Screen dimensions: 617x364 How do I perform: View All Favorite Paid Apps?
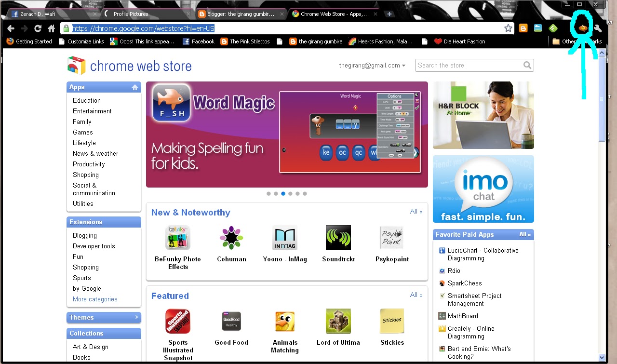(525, 234)
